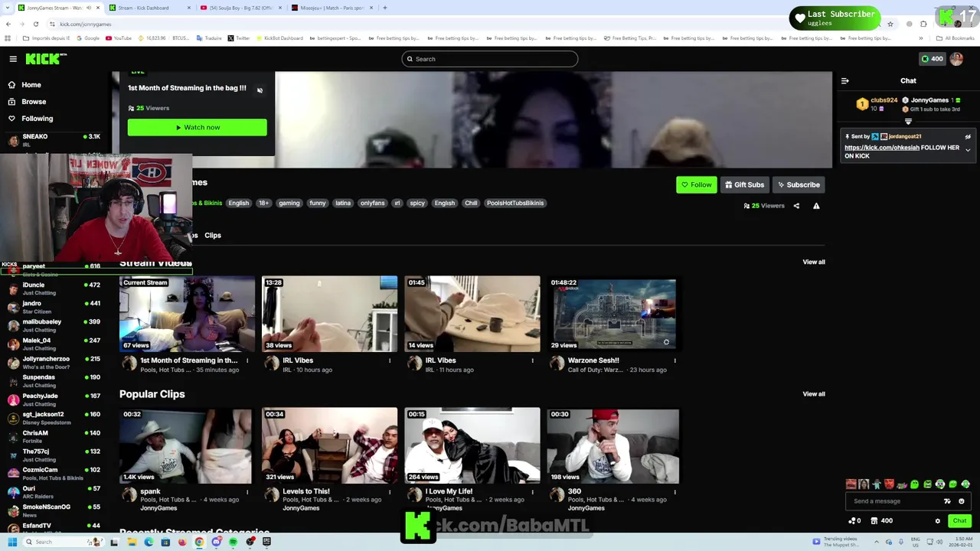Open All Bookmarks folder

pos(956,38)
